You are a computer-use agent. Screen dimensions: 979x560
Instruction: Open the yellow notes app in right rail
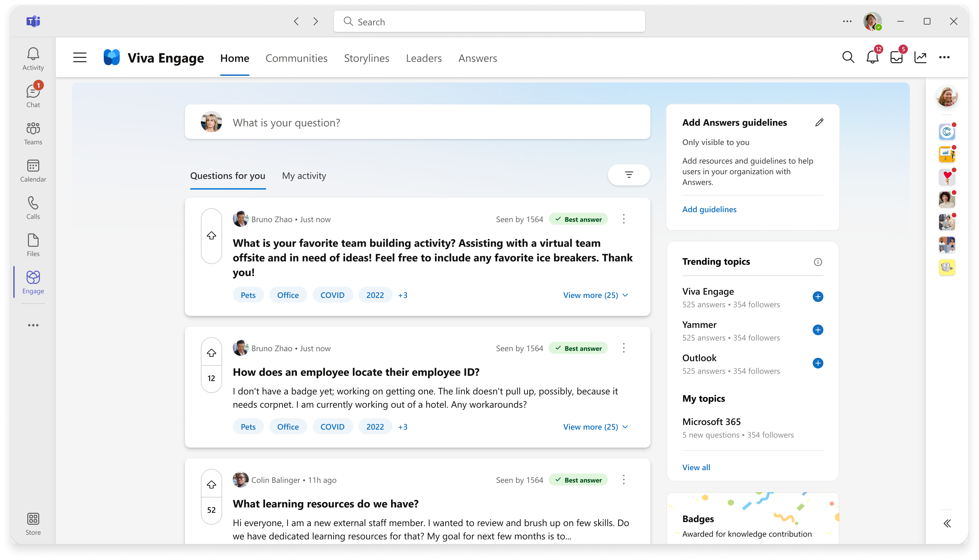point(947,267)
